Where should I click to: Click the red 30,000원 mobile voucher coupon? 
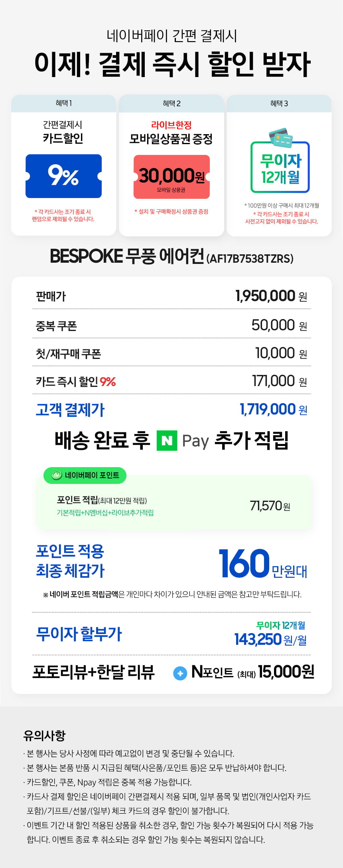click(171, 177)
